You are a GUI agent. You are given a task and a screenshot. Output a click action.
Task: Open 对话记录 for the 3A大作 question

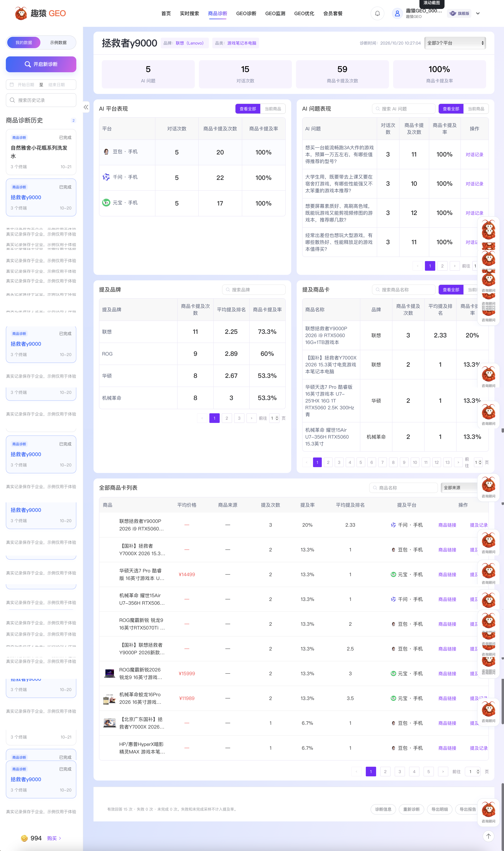click(x=474, y=155)
